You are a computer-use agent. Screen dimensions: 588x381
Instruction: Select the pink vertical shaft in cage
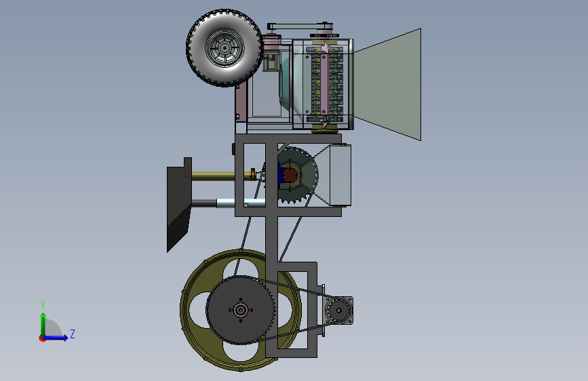coord(324,84)
